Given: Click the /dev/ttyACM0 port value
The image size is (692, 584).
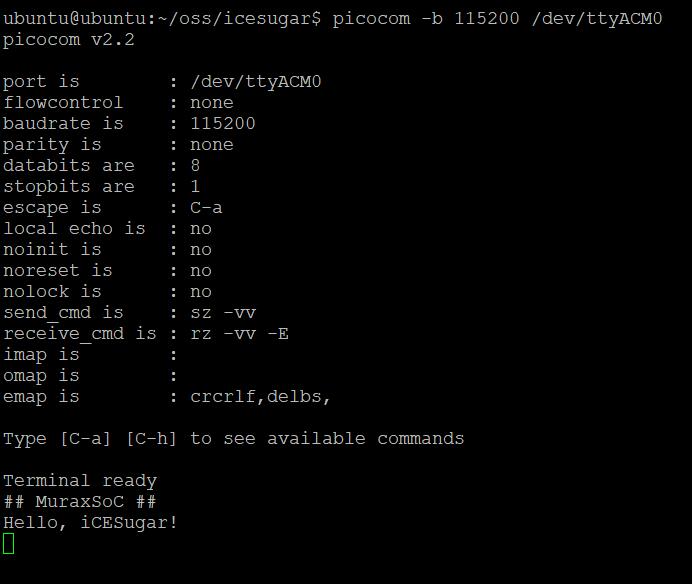Looking at the screenshot, I should coord(256,82).
